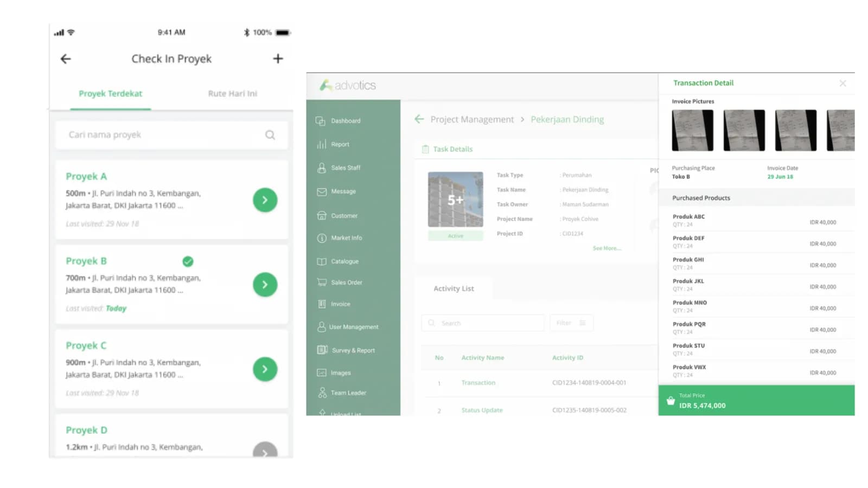Screen dimensions: 868x488
Task: Click into Cari nama proyek search field
Action: [171, 135]
